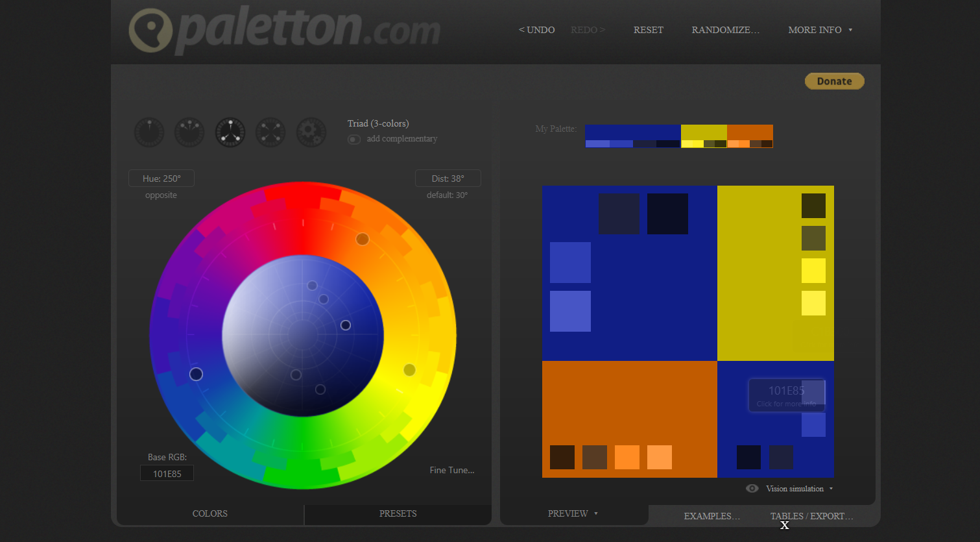
Task: Select the Freestyle scheme icon
Action: [311, 132]
